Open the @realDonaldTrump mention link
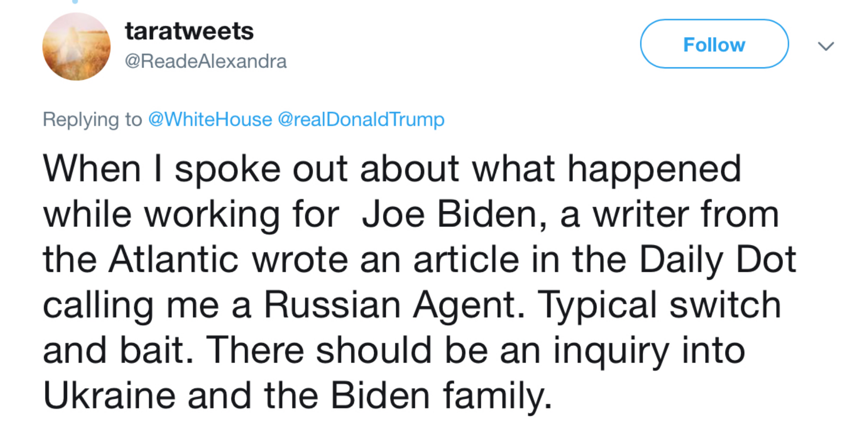 361,119
